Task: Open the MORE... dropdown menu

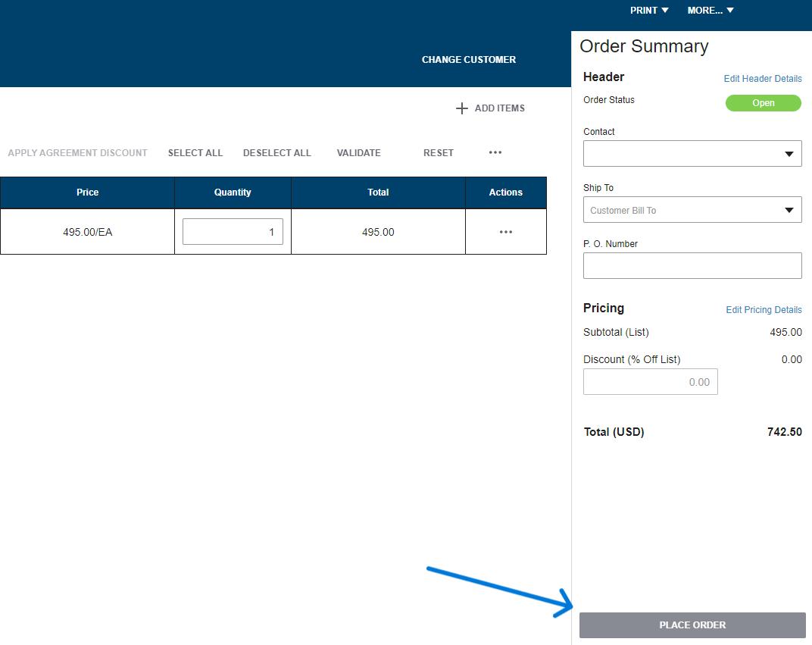Action: pos(710,11)
